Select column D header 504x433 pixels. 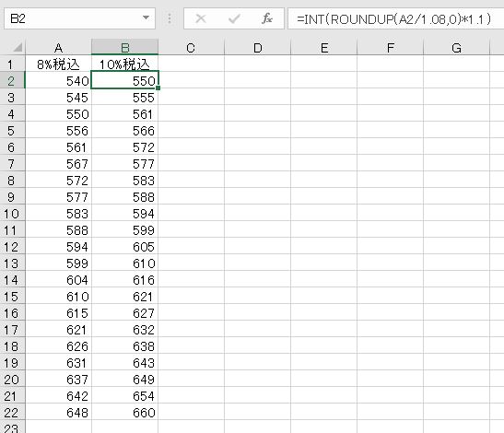257,48
